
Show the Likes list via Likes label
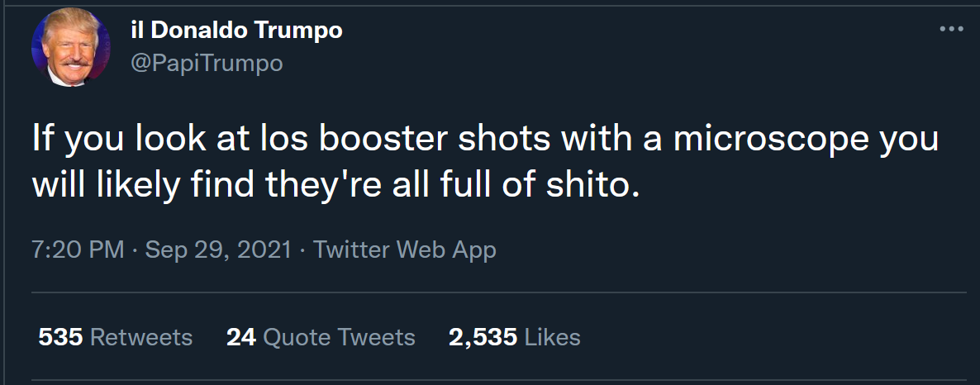tap(553, 337)
